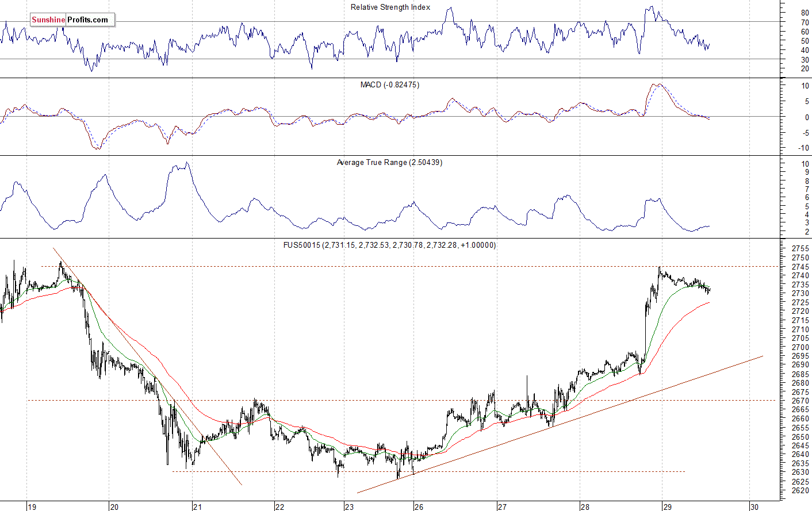Image resolution: width=812 pixels, height=511 pixels.
Task: Click the 2745 price axis label
Action: click(800, 267)
